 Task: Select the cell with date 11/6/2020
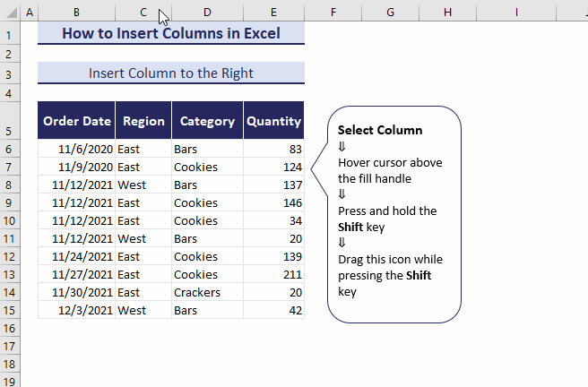(76, 149)
